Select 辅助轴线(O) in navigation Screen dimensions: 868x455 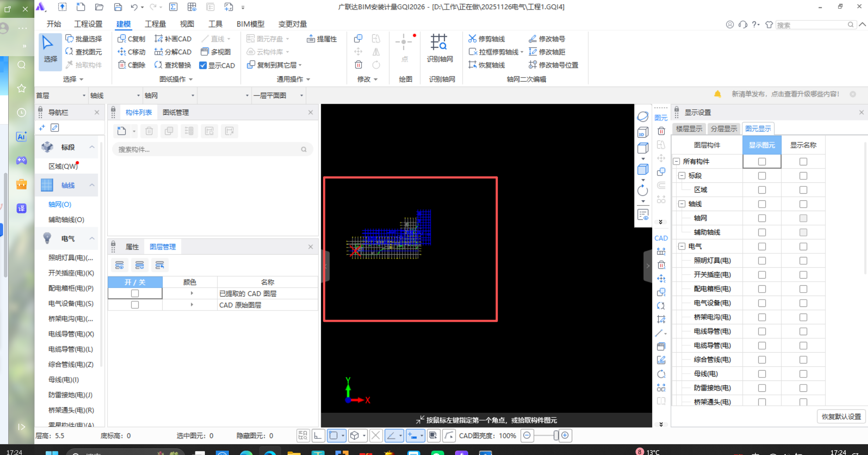pos(66,220)
